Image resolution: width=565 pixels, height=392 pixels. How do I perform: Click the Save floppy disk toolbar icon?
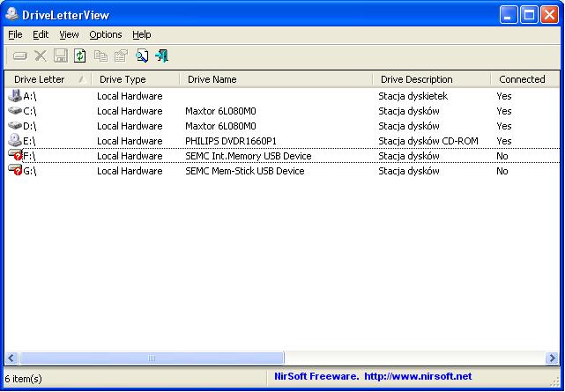click(x=61, y=56)
